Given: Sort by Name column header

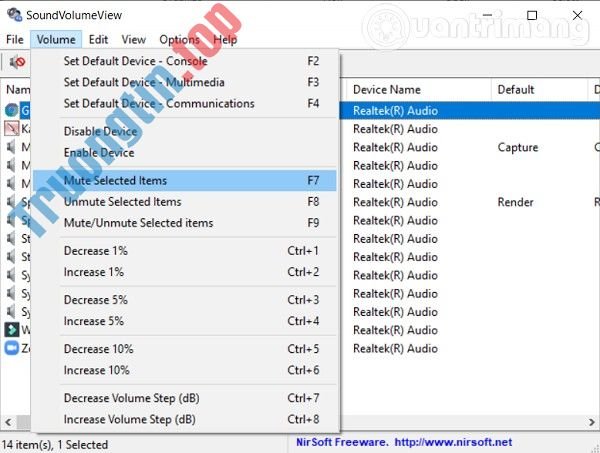Looking at the screenshot, I should click(x=16, y=90).
